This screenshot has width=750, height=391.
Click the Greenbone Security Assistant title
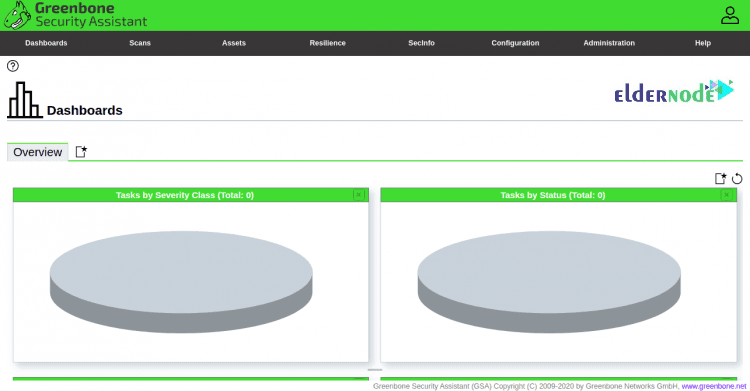point(91,15)
